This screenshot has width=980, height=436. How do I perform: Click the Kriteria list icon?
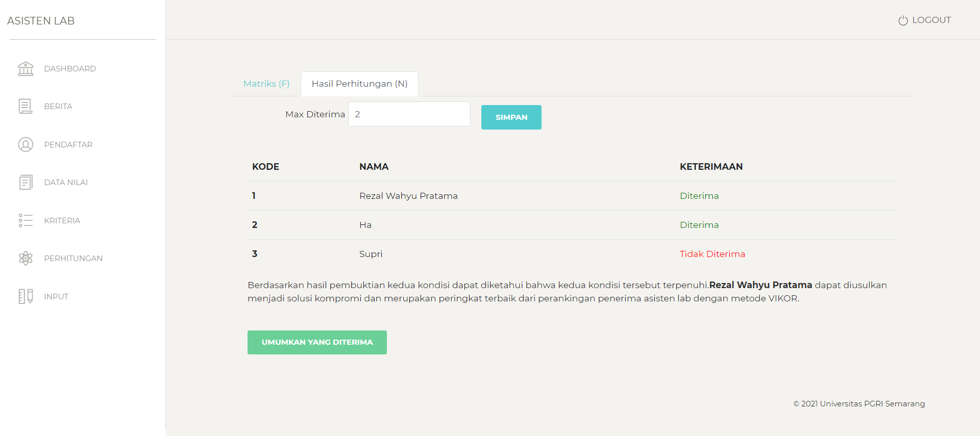pyautogui.click(x=26, y=220)
